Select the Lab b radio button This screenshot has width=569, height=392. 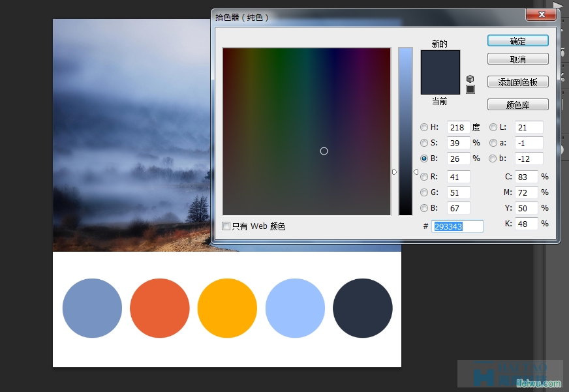click(x=493, y=158)
